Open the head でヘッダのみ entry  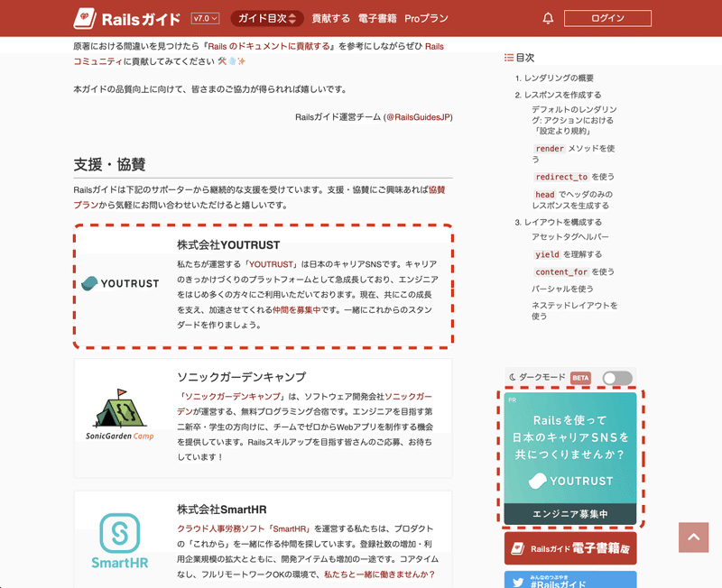(x=573, y=199)
